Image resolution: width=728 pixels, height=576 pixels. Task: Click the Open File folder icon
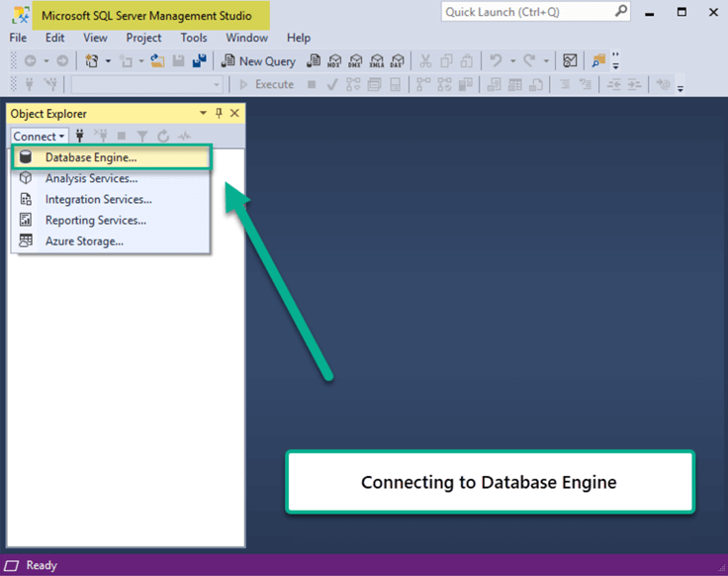(157, 60)
